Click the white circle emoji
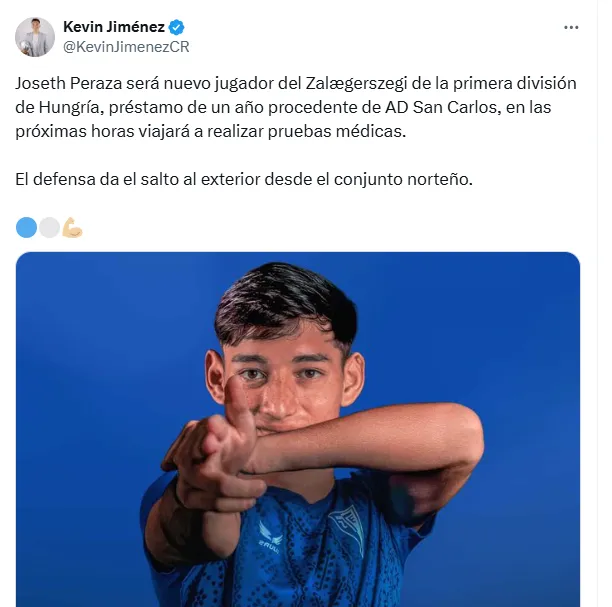 coord(49,228)
